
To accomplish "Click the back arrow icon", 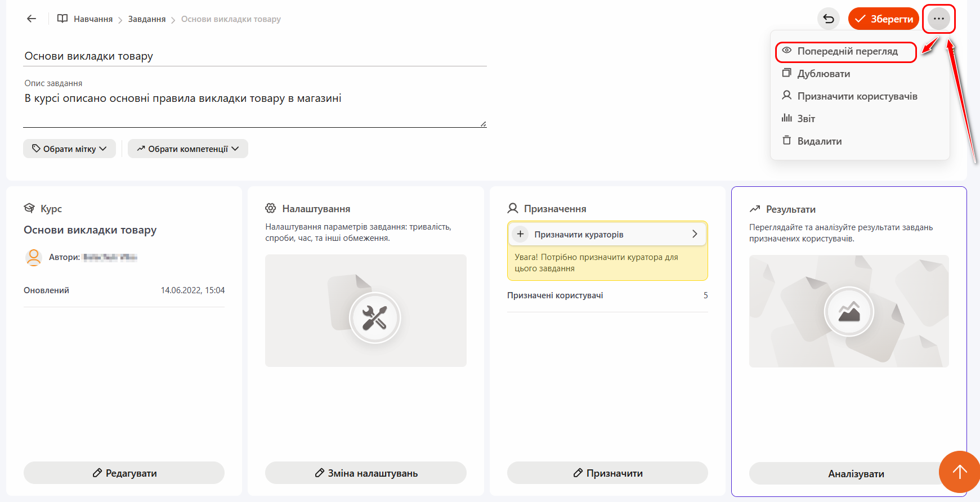I will click(32, 19).
